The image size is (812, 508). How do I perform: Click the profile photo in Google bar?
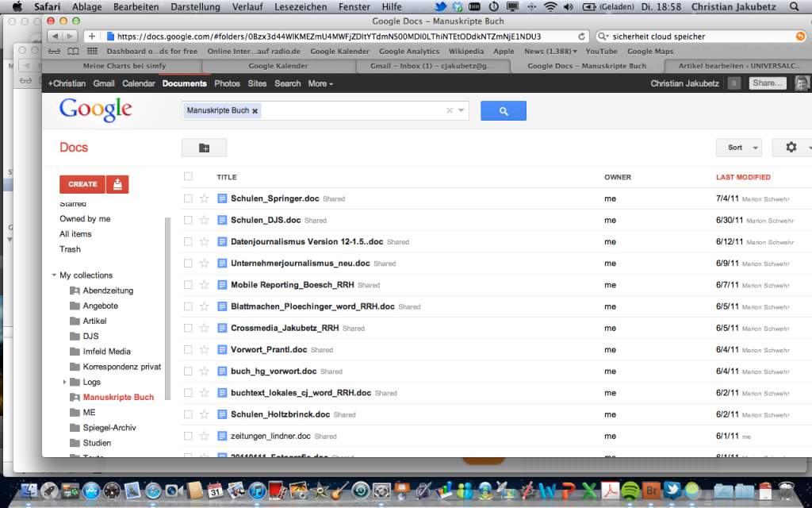[x=802, y=83]
